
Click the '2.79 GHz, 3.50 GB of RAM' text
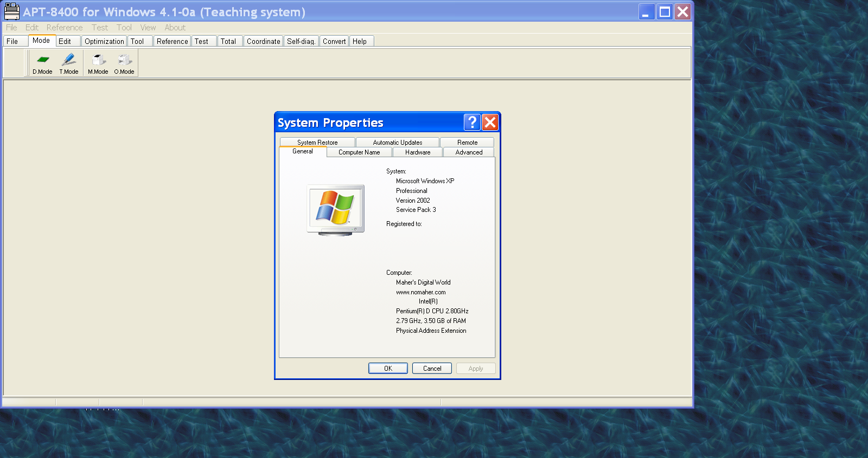tap(431, 321)
